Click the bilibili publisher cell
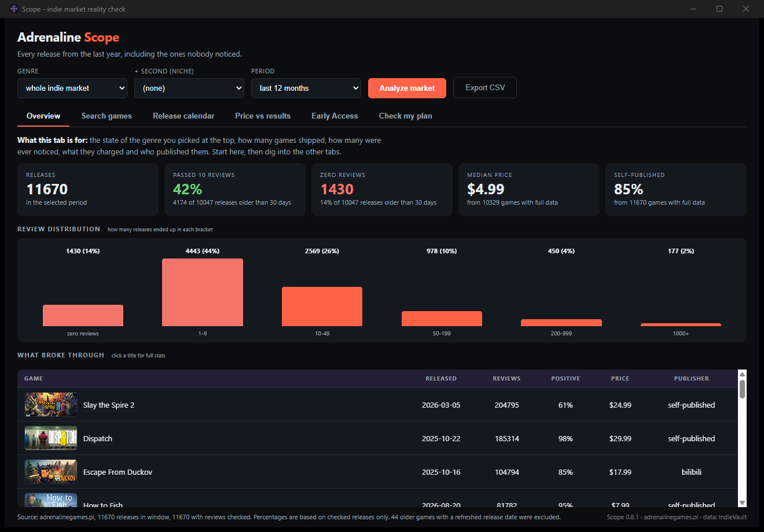The height and width of the screenshot is (532, 764). [691, 472]
